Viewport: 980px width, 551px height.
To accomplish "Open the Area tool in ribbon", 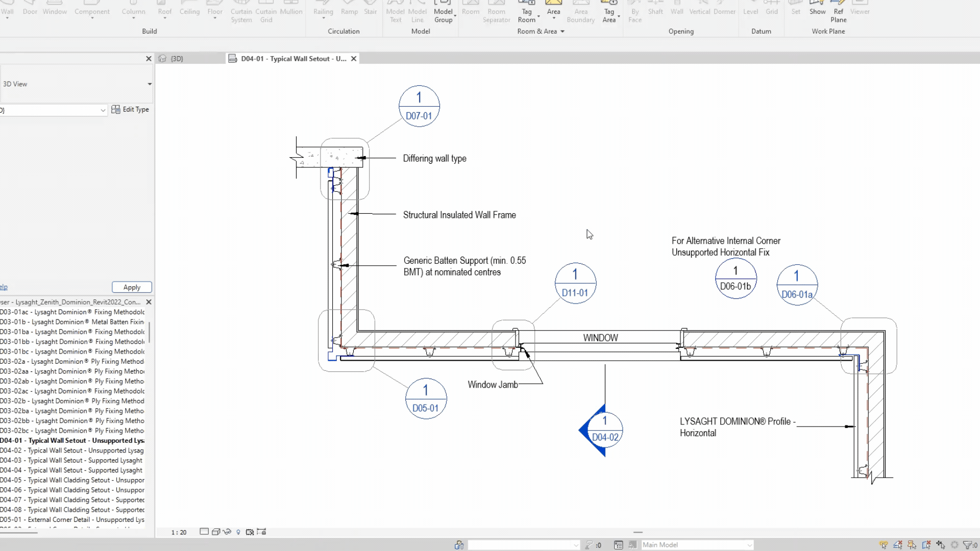I will 553,11.
